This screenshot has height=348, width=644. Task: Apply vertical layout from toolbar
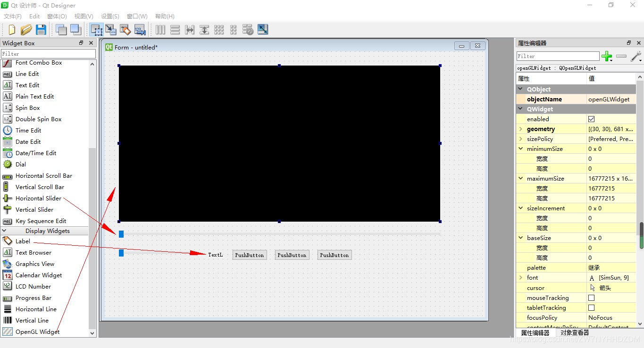tap(175, 30)
